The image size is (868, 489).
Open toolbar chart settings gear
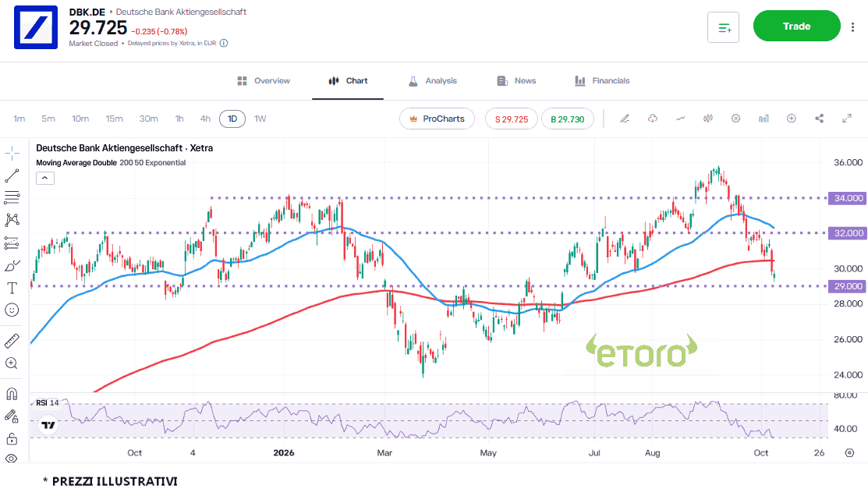[x=735, y=119]
